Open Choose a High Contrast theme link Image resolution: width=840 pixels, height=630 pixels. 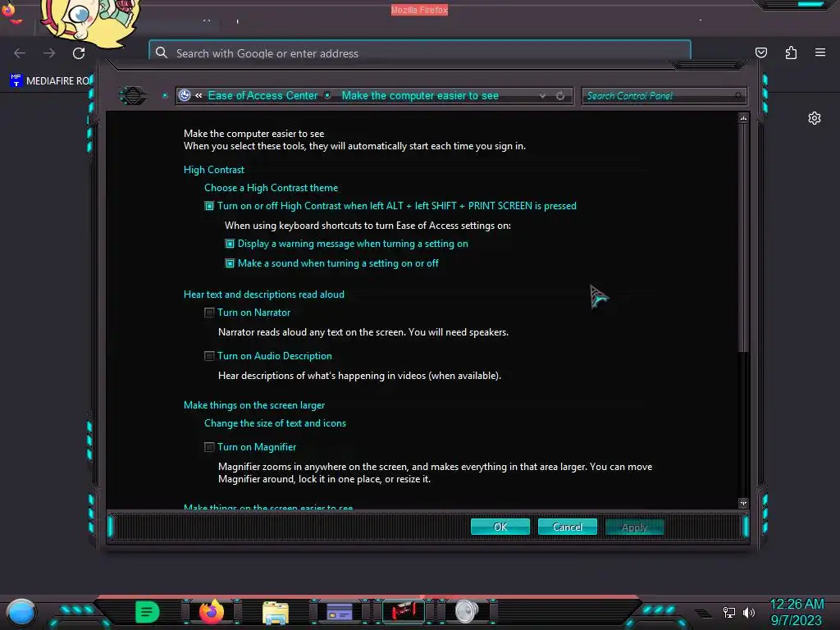pos(271,188)
